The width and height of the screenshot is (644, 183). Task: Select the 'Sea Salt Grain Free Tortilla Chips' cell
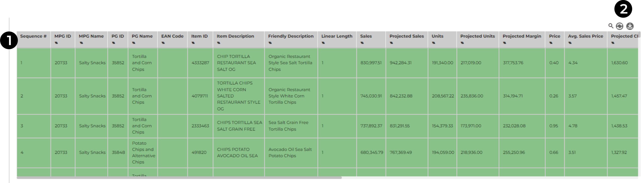pos(288,126)
